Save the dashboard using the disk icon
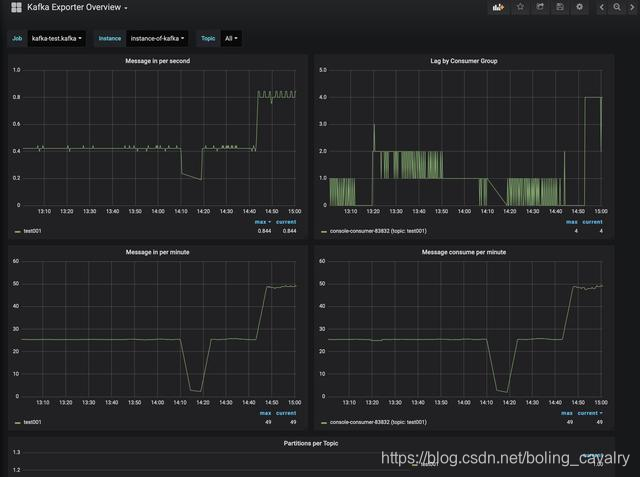Viewport: 640px width, 477px height. pyautogui.click(x=560, y=7)
